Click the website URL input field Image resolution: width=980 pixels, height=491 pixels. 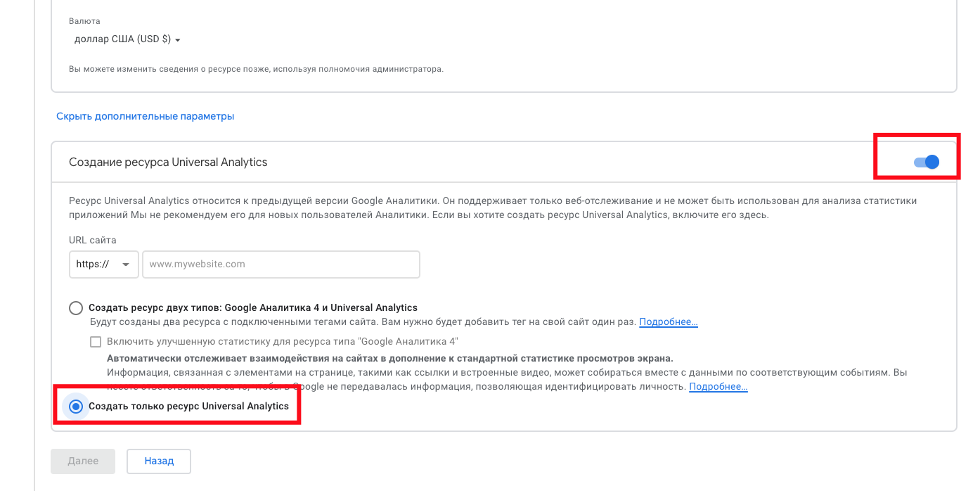pyautogui.click(x=281, y=264)
